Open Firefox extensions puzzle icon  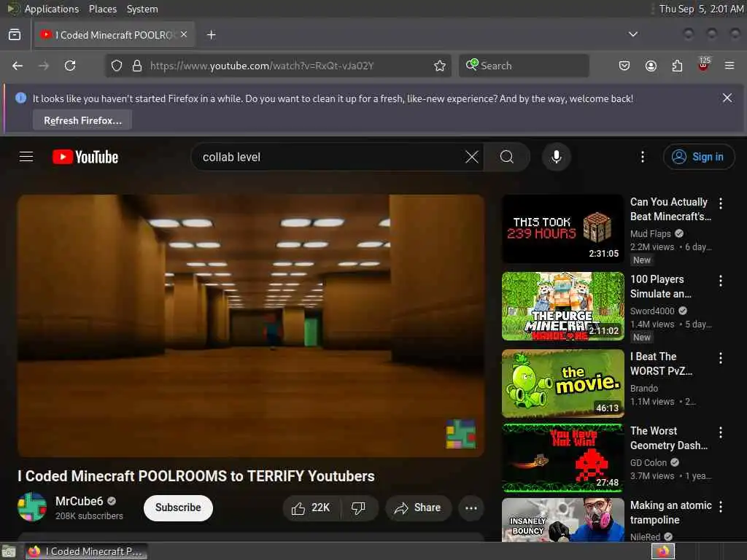(677, 66)
